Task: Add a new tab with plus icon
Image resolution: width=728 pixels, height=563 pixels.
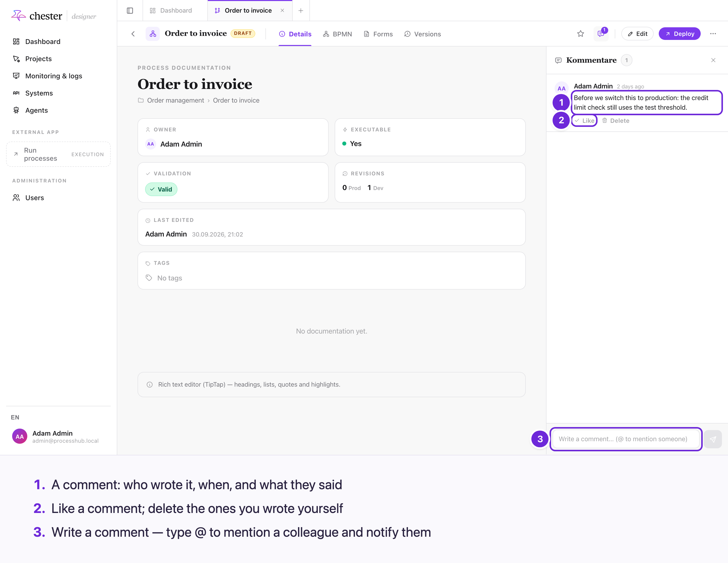Action: 301,11
